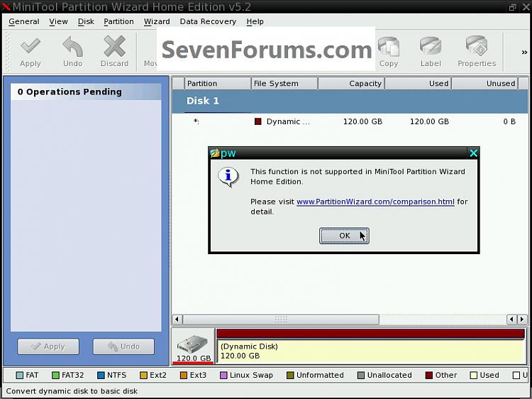Screen dimensions: 532x399
Task: Open the PartitionWizard.com comparison link
Action: coord(375,202)
